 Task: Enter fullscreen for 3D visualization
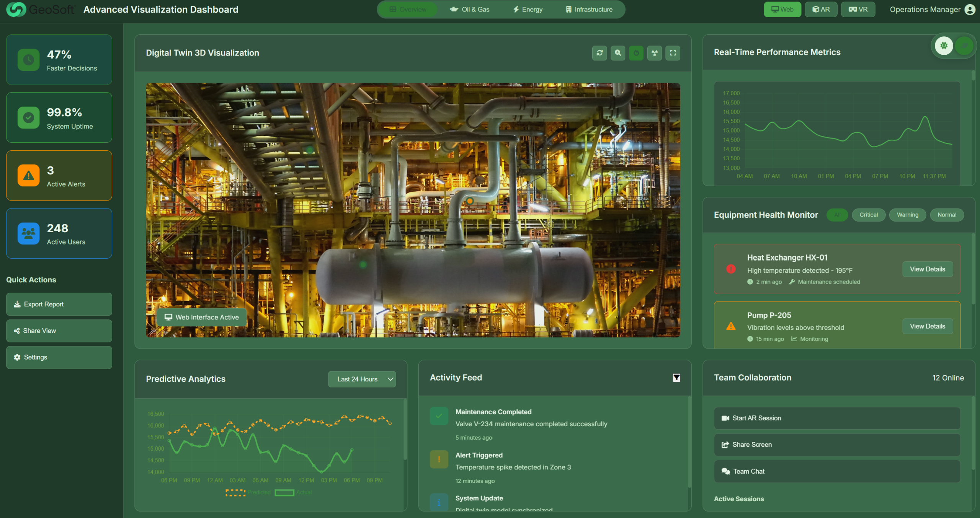pyautogui.click(x=673, y=53)
